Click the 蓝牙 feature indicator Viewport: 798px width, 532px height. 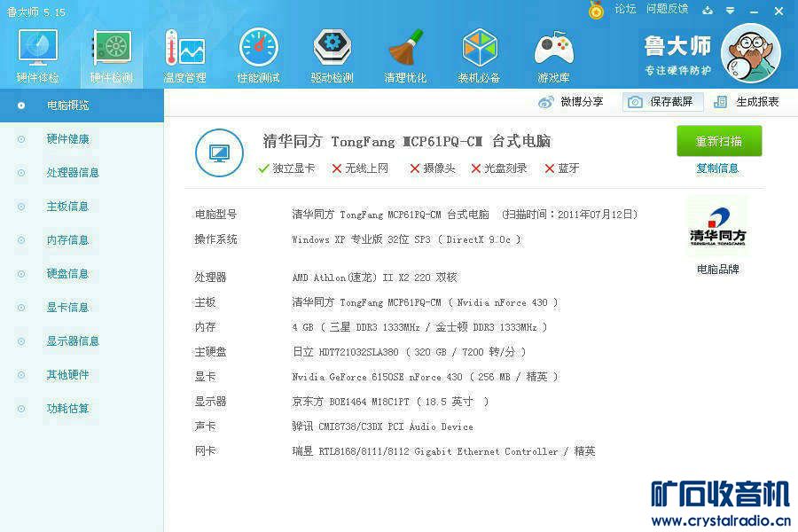[562, 168]
